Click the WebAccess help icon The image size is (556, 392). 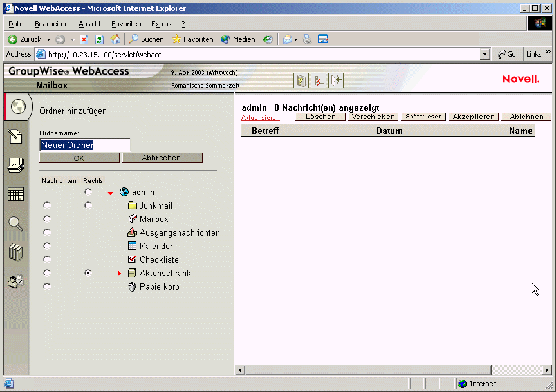(x=301, y=80)
